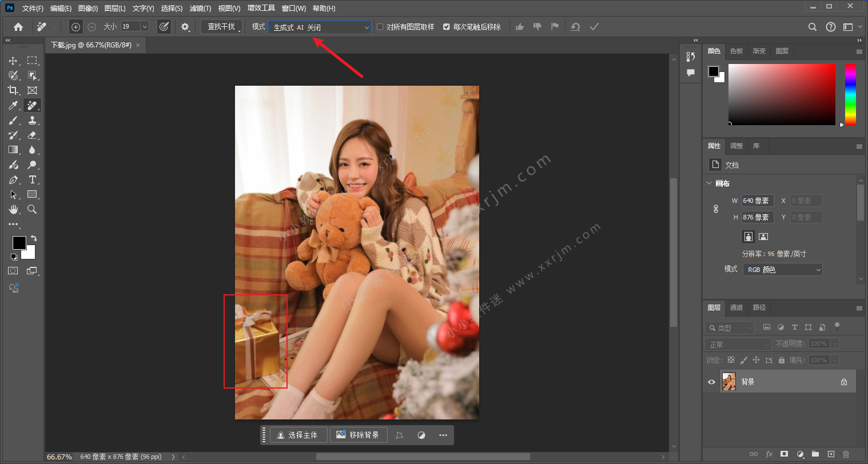Enable 对所有图层取样 checkbox

click(x=380, y=27)
